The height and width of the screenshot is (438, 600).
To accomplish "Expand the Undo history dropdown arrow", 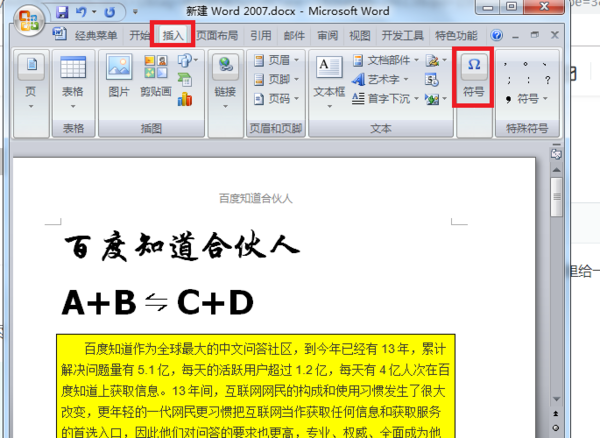I will pyautogui.click(x=94, y=12).
